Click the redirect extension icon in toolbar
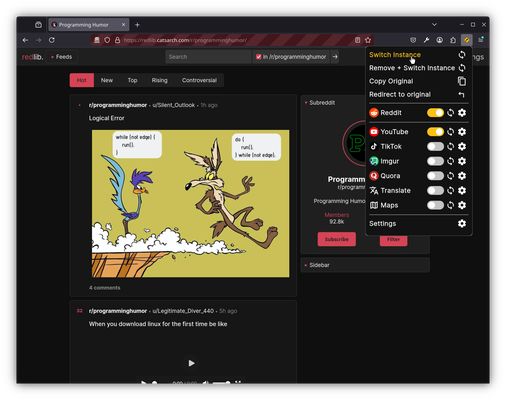 tap(467, 40)
